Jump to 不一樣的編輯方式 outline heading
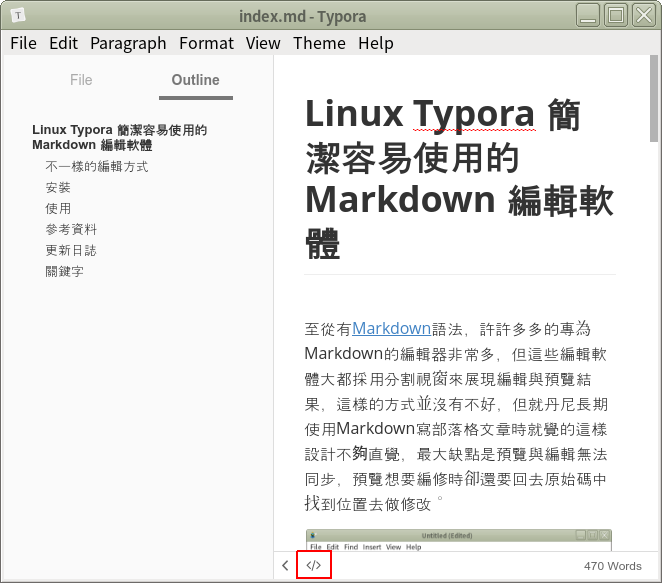This screenshot has height=583, width=662. [96, 166]
